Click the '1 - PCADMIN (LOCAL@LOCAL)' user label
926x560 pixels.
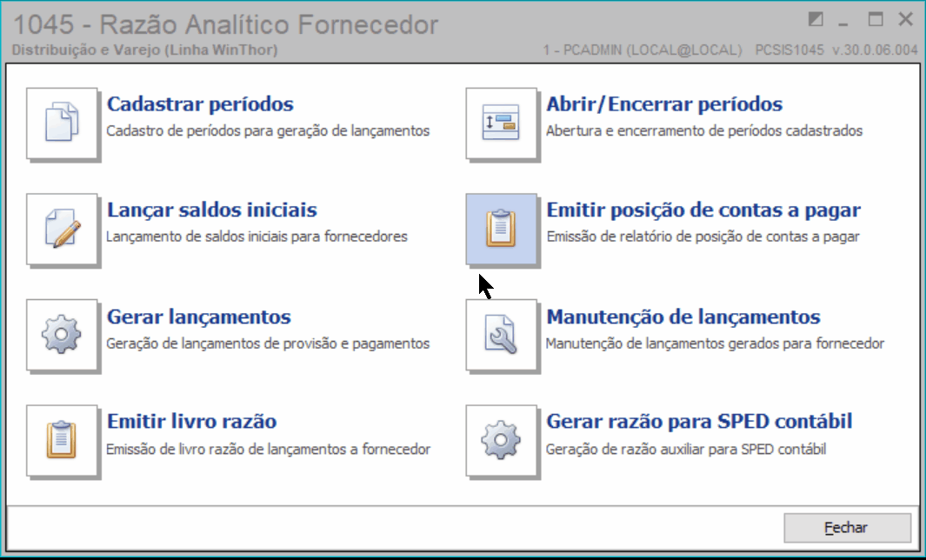(643, 50)
